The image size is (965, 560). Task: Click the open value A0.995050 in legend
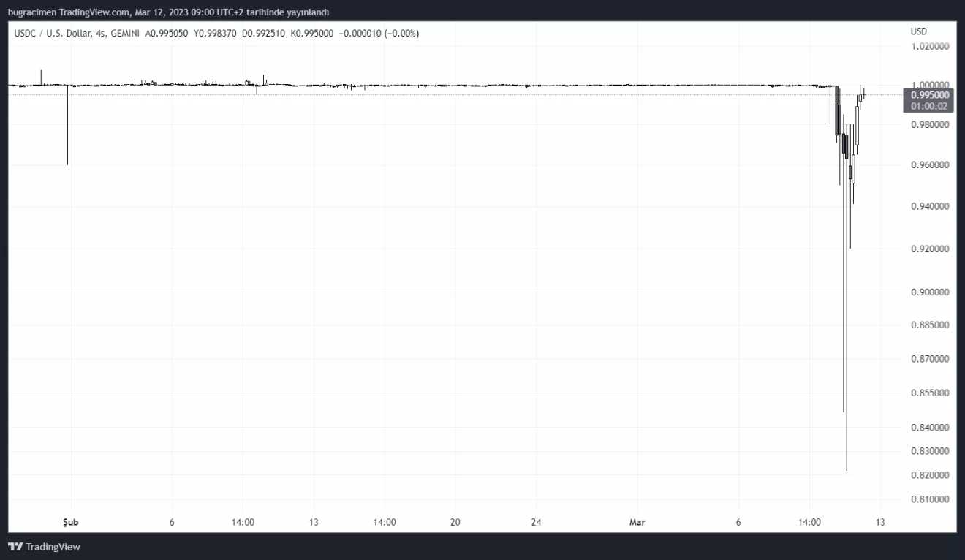(167, 33)
